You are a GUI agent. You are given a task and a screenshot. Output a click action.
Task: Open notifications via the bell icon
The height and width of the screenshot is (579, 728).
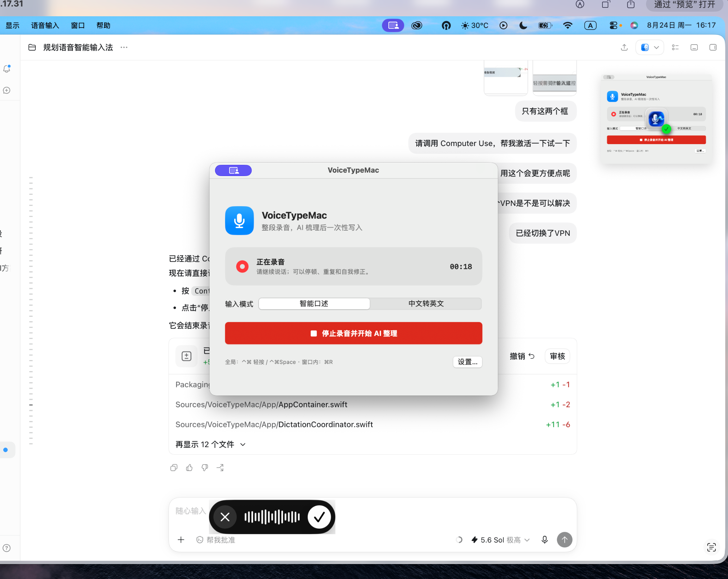click(7, 69)
